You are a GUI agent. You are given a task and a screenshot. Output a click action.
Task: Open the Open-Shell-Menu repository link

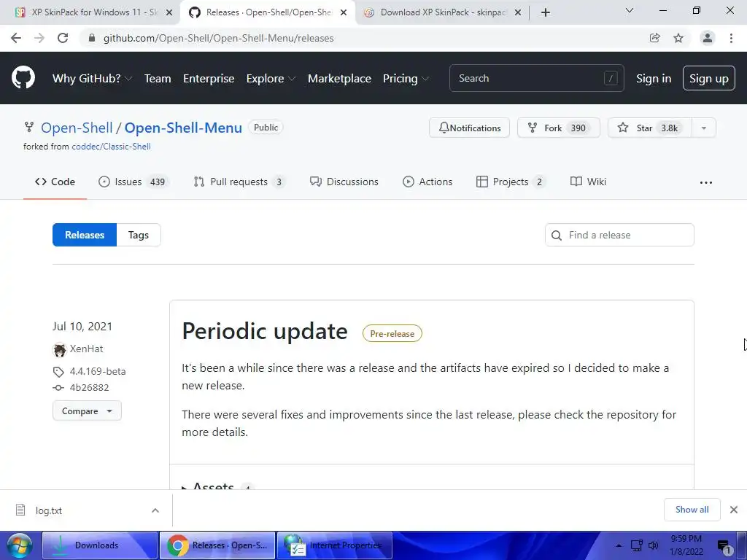coord(183,128)
